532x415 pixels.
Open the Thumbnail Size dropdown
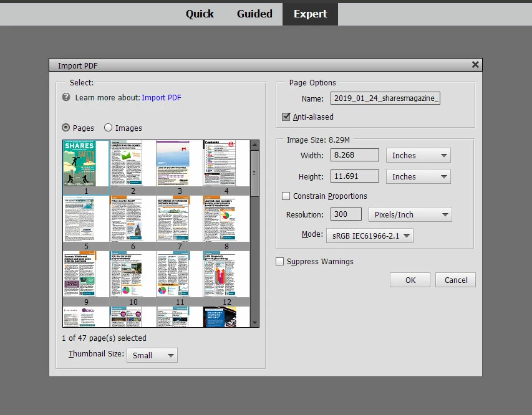152,355
